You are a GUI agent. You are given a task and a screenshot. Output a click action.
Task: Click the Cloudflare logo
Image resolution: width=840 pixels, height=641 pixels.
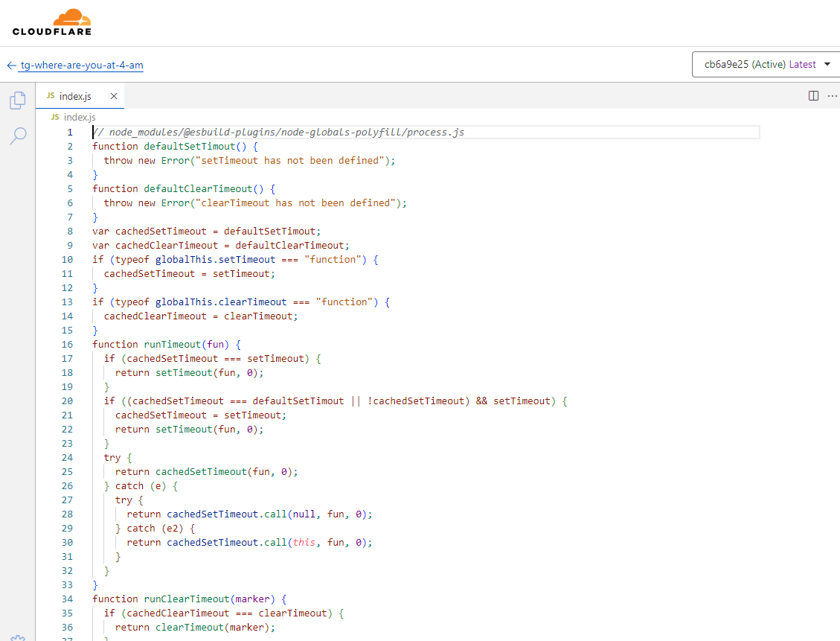(52, 22)
